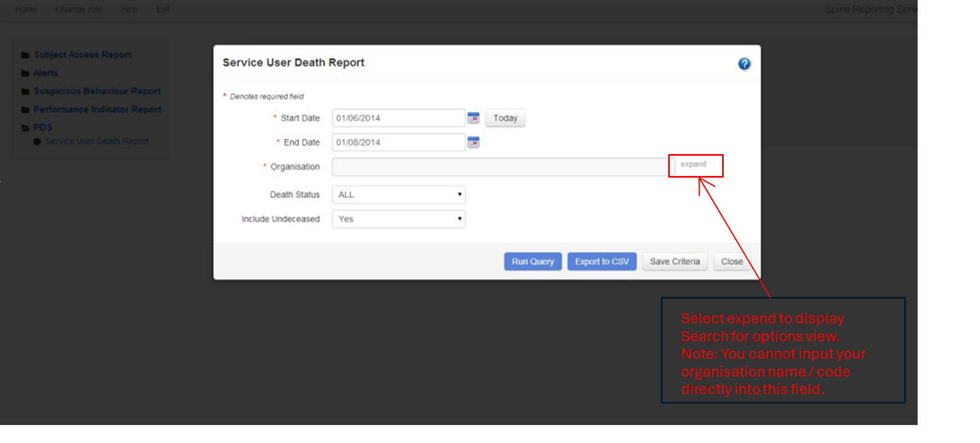This screenshot has height=443, width=980.
Task: Open Performance Indicator Report in the sidebar
Action: tap(97, 109)
